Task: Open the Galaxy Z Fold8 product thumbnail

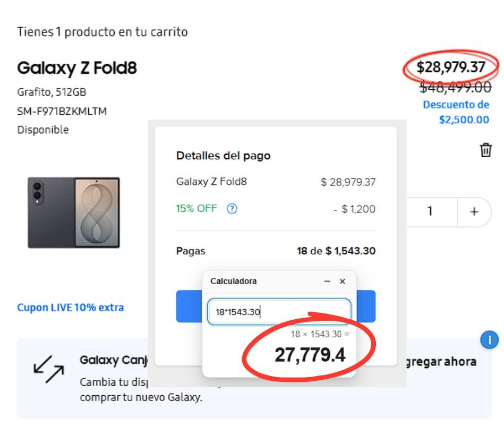Action: pyautogui.click(x=74, y=212)
